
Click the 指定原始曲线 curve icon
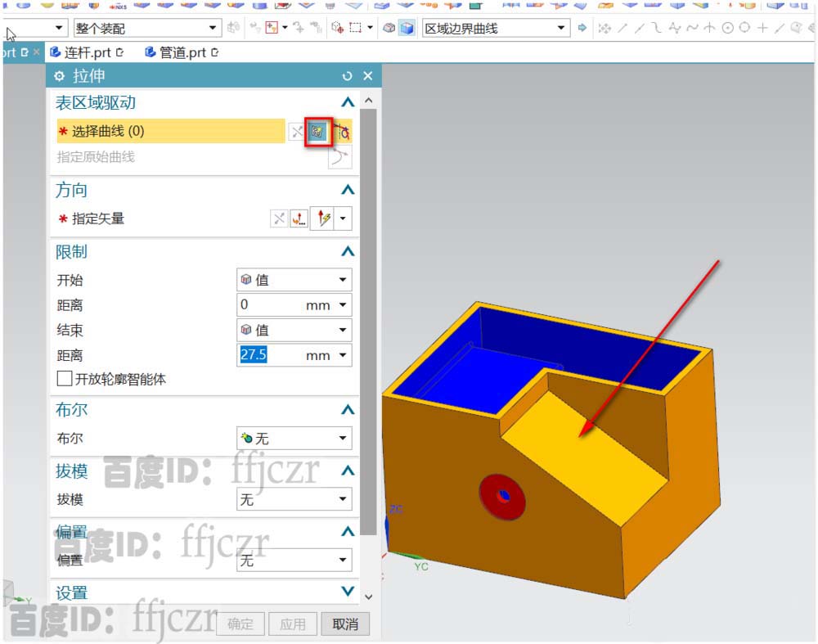(x=340, y=156)
